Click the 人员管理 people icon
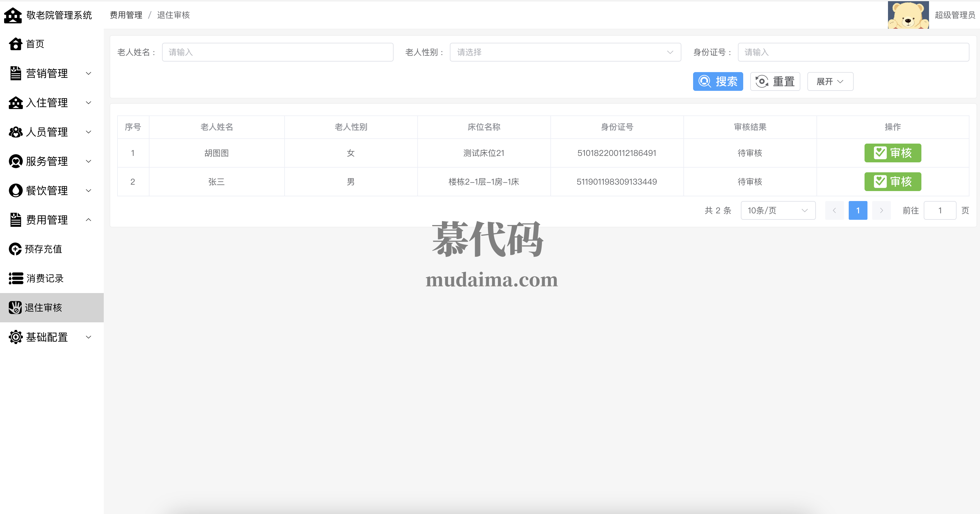Image resolution: width=980 pixels, height=514 pixels. point(16,132)
